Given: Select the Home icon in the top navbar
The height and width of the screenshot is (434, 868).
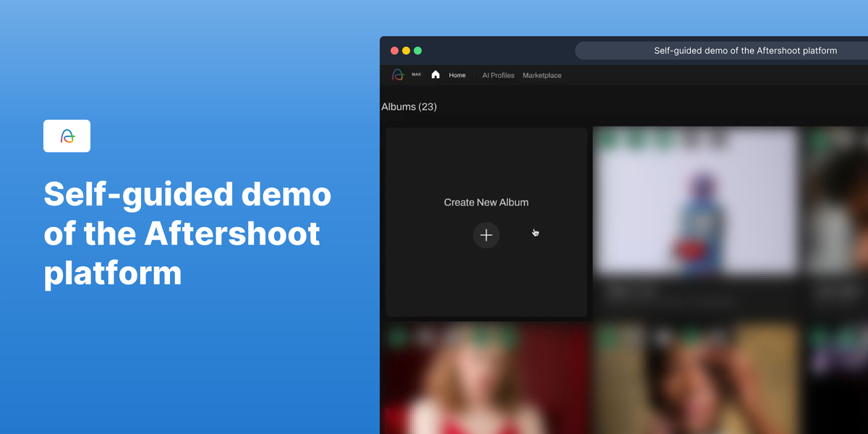Looking at the screenshot, I should click(435, 75).
